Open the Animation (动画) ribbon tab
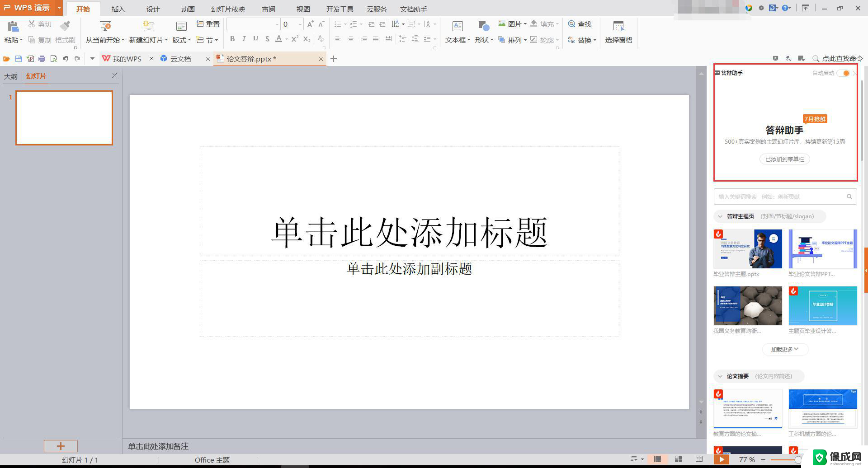The width and height of the screenshot is (868, 468). pyautogui.click(x=188, y=9)
